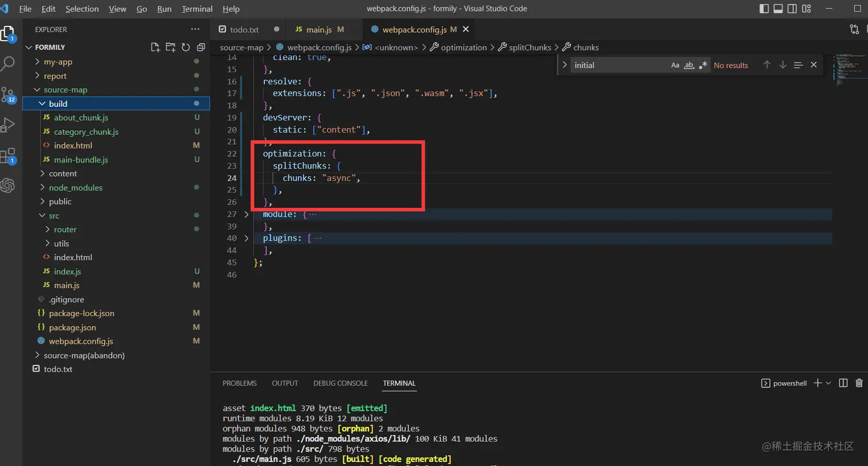Kill terminal with trash icon
868x466 pixels.
(859, 383)
